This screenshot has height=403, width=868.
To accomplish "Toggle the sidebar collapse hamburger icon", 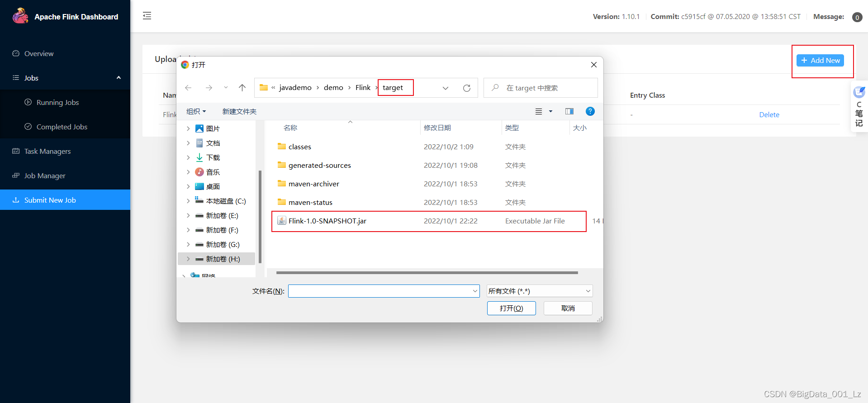I will (147, 16).
